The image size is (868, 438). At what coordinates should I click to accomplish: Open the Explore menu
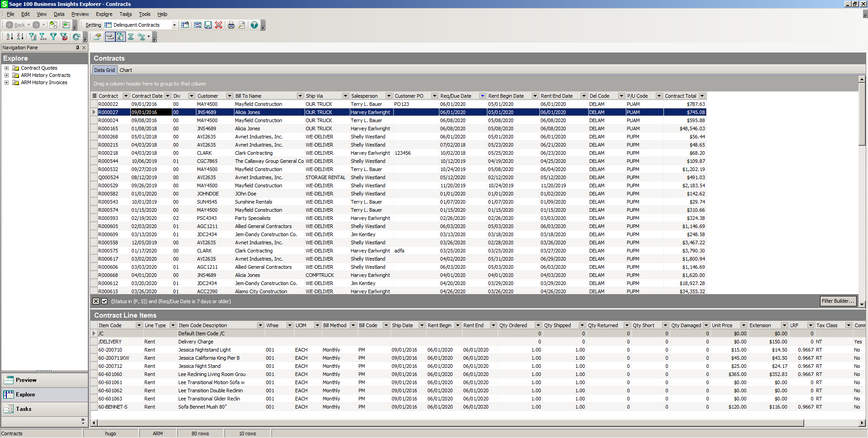pyautogui.click(x=104, y=14)
